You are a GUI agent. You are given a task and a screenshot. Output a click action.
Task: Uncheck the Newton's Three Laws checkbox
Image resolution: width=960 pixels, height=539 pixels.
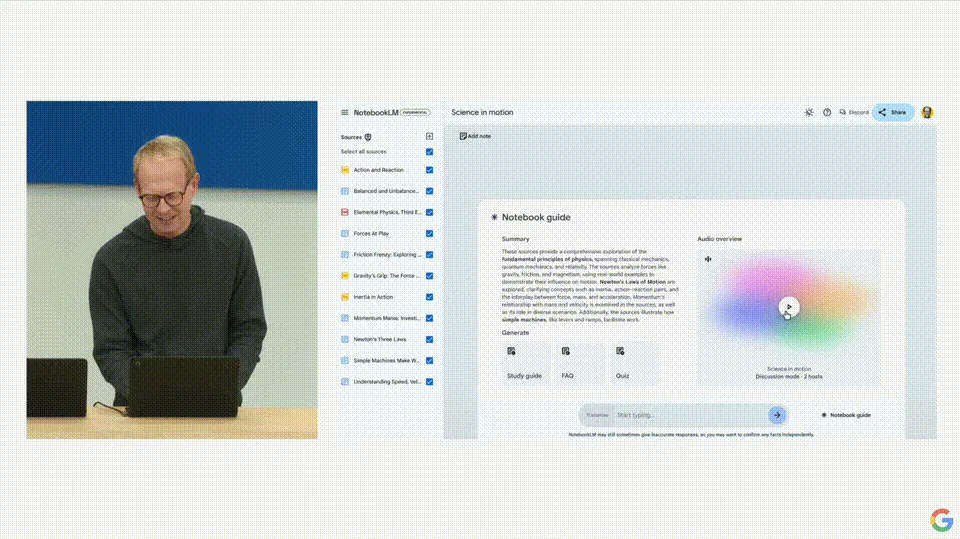click(x=429, y=339)
